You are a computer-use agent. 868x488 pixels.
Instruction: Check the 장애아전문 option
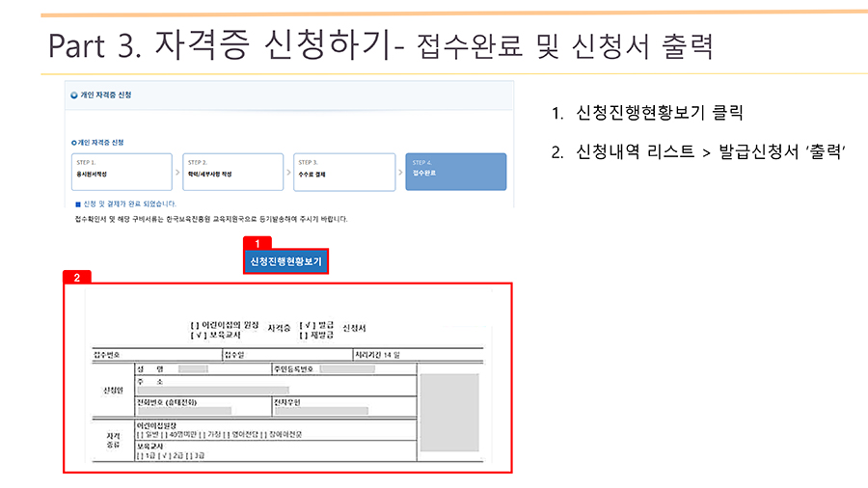coord(264,435)
